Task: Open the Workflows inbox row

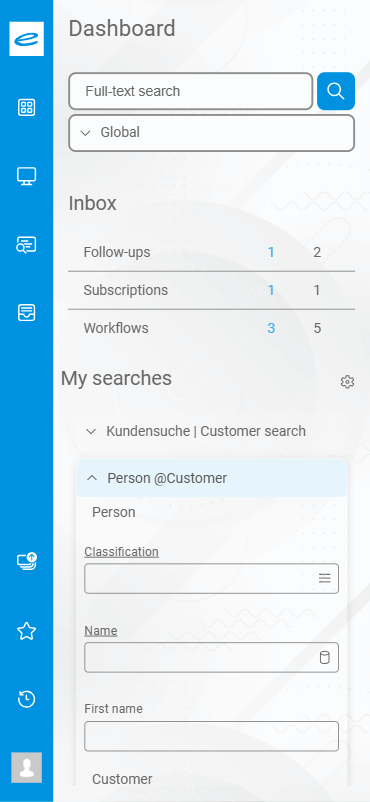Action: pyautogui.click(x=211, y=328)
